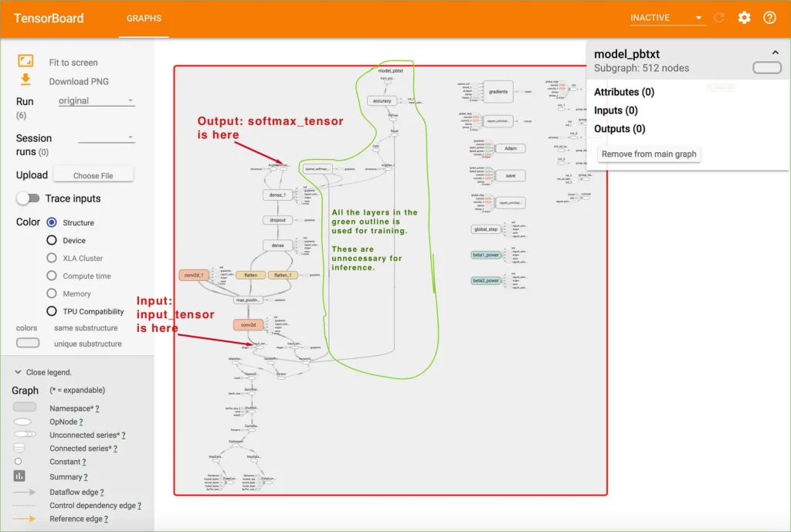Click the Namespace legend icon
This screenshot has height=532, width=791.
pyautogui.click(x=24, y=407)
